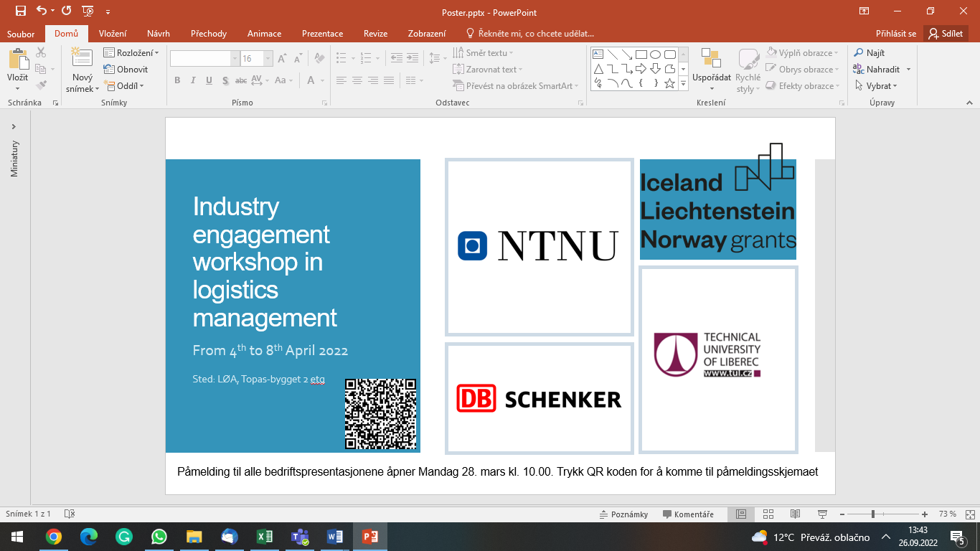This screenshot has width=980, height=551.
Task: Toggle Italic text formatting
Action: (x=193, y=80)
